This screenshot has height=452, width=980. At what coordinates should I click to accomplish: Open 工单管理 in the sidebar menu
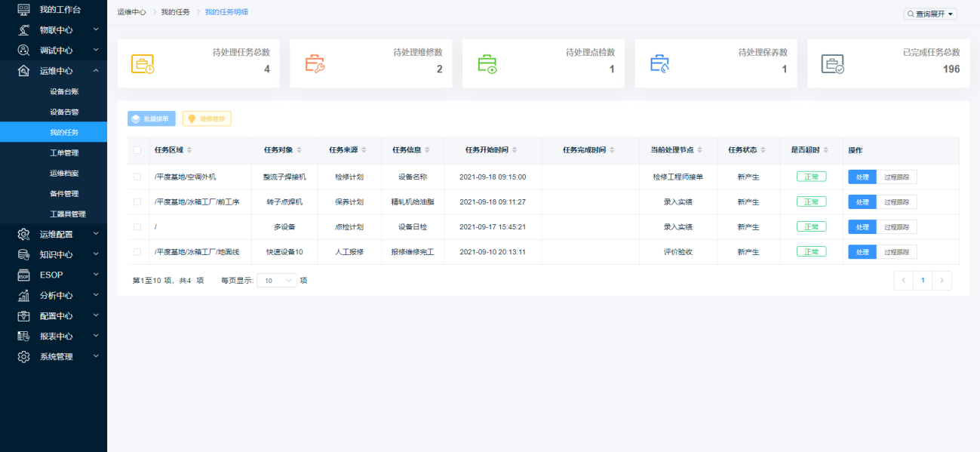pos(64,152)
